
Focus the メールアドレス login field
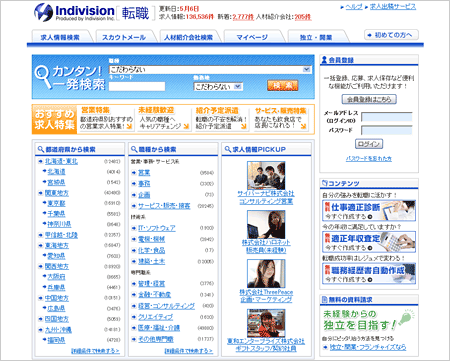tap(387, 117)
